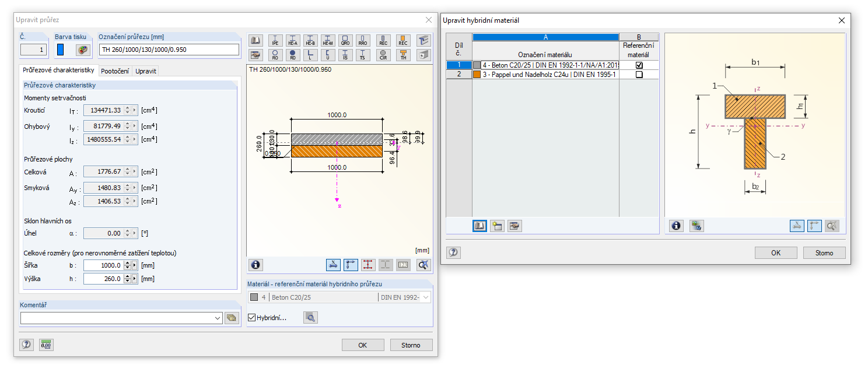868x372 pixels.
Task: Click Storno in Upravit průřez dialog
Action: (411, 345)
